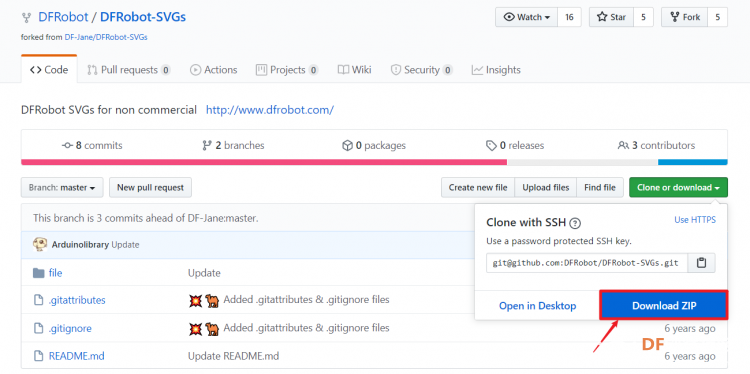Click the SSH clone URL field
Viewport: 750px width, 374px height.
pyautogui.click(x=587, y=263)
